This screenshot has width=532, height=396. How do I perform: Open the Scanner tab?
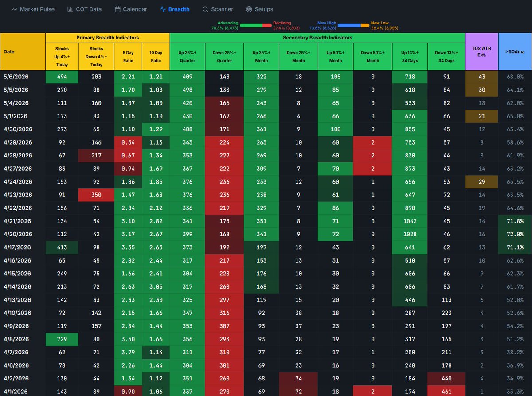click(x=218, y=9)
